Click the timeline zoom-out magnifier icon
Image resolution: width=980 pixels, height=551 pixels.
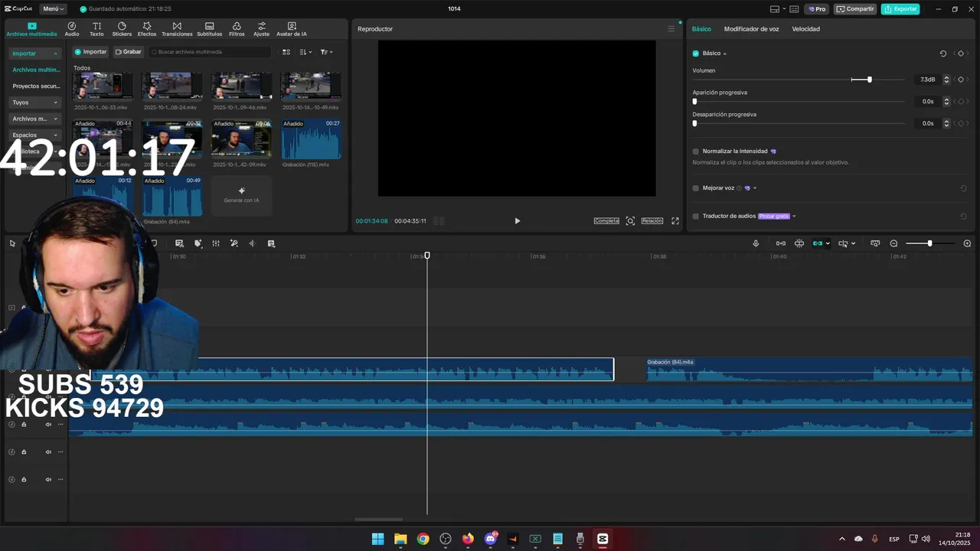point(893,243)
